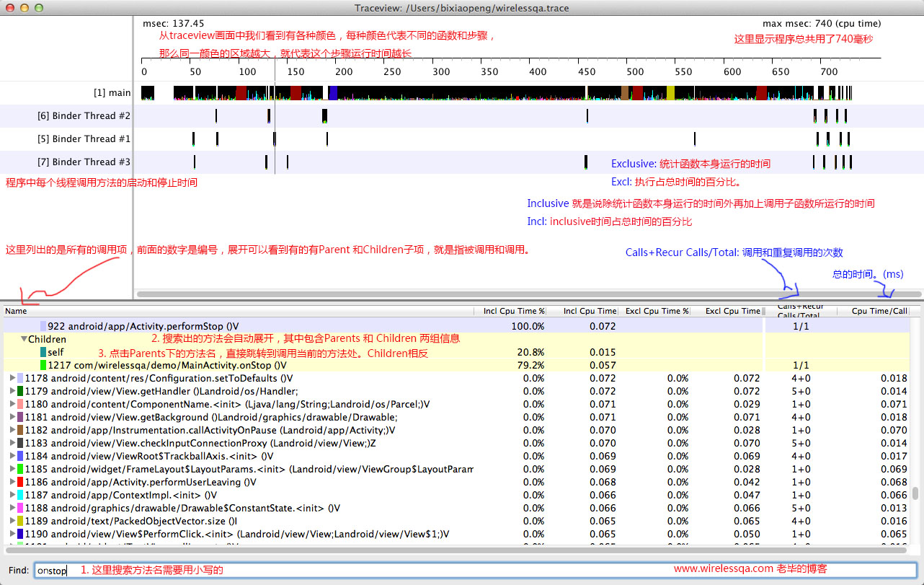This screenshot has width=924, height=585.
Task: Click green color icon beside MainActivity.onStop
Action: (x=43, y=365)
